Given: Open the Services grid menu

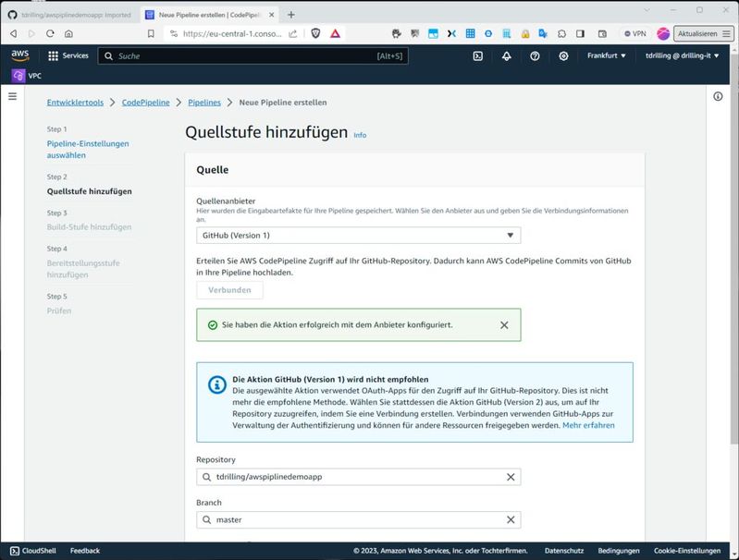Looking at the screenshot, I should [68, 55].
